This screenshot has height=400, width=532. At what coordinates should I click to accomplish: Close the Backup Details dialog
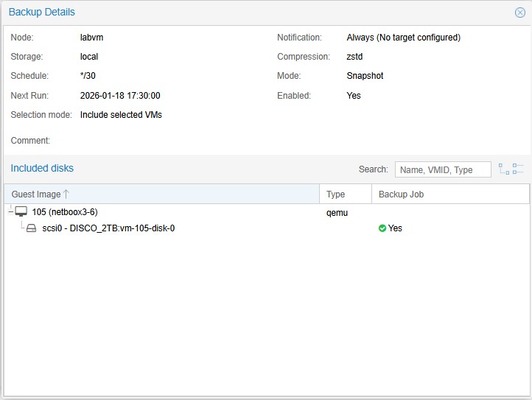click(519, 13)
